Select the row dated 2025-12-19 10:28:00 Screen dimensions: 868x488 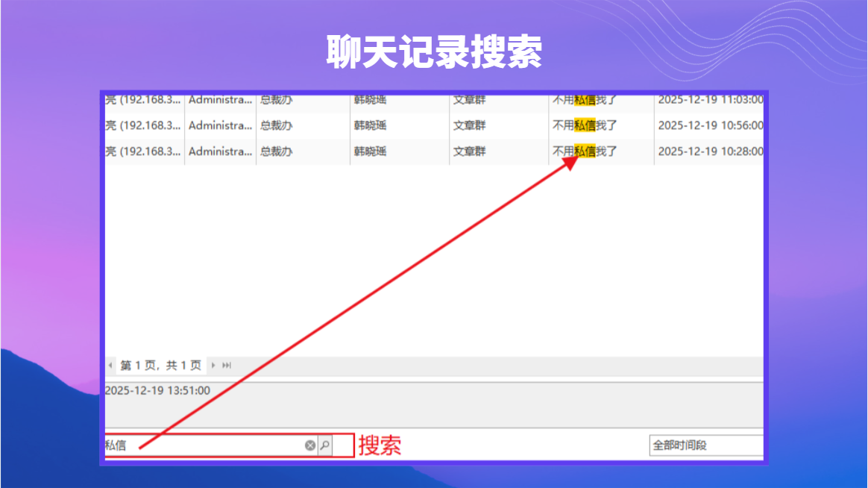[434, 151]
